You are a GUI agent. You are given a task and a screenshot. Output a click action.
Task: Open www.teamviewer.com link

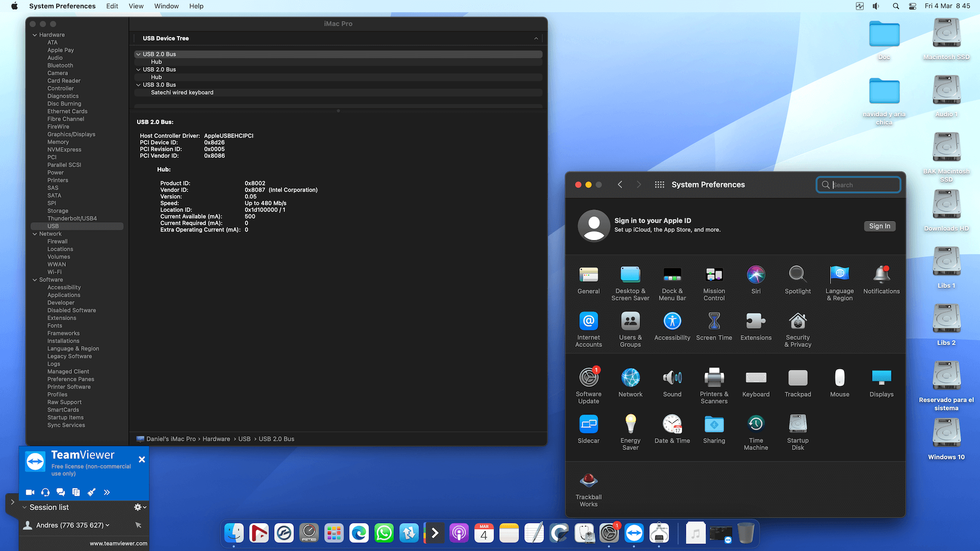118,543
